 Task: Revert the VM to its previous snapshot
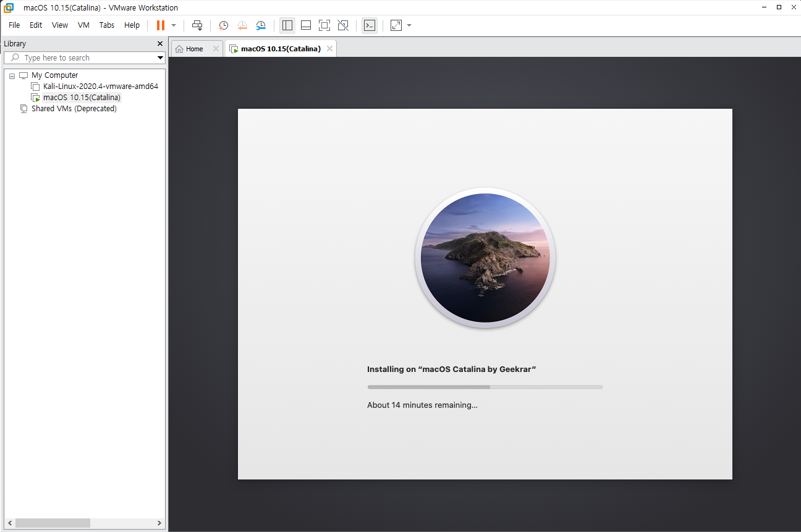[x=242, y=25]
